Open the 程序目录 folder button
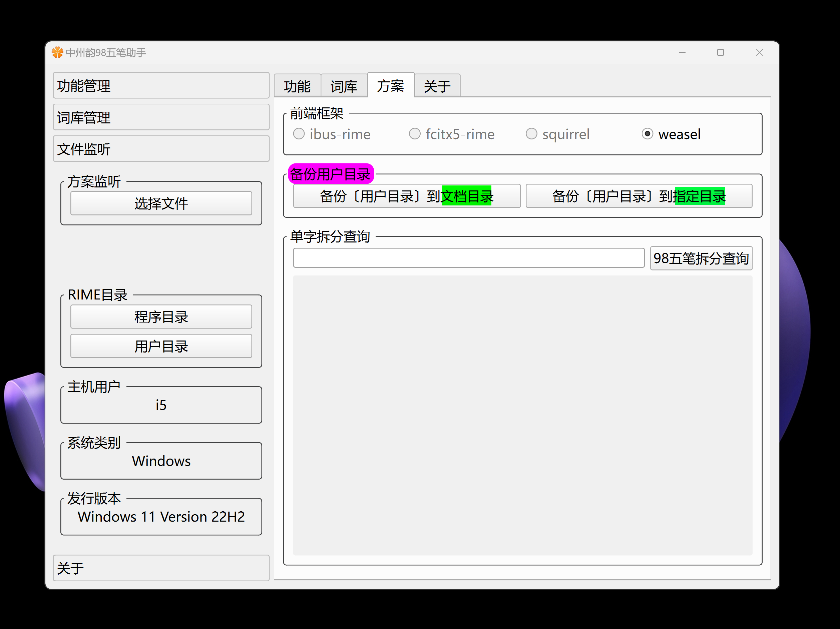The height and width of the screenshot is (629, 840). tap(161, 317)
